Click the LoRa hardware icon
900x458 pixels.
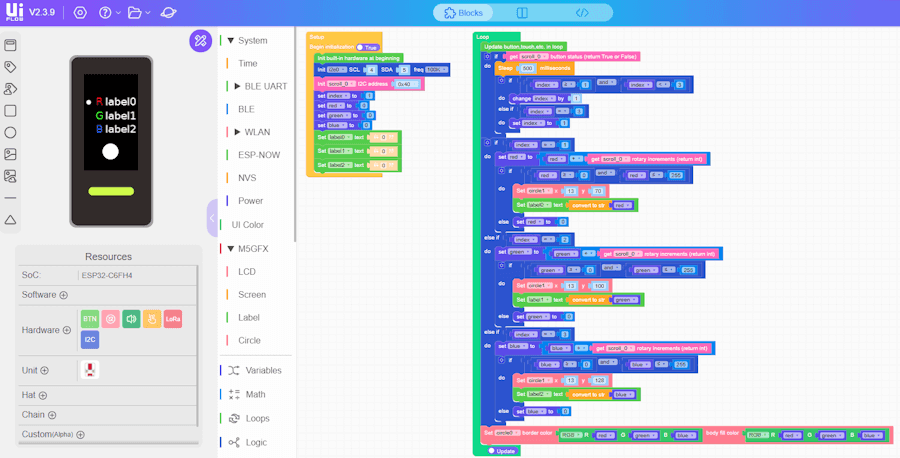pos(173,318)
